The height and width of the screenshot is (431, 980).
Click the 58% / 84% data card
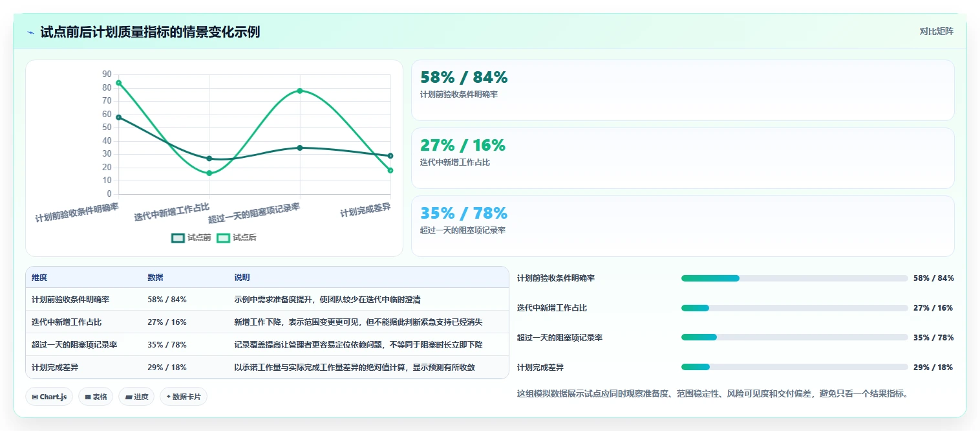(683, 90)
